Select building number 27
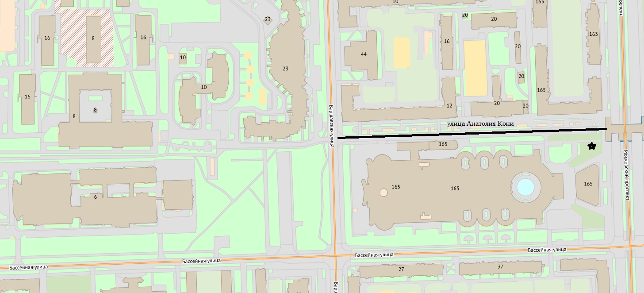This screenshot has height=293, width=644. point(401,269)
